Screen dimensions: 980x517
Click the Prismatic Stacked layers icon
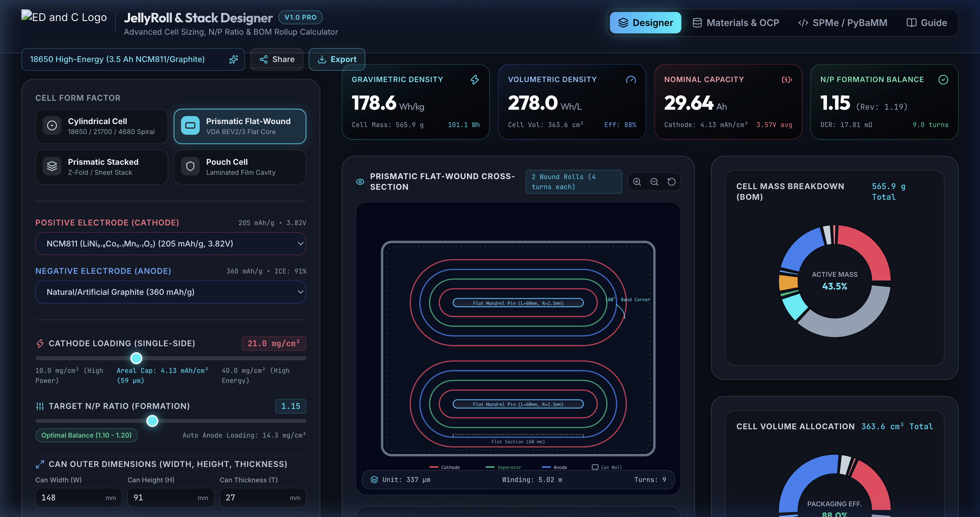(52, 166)
